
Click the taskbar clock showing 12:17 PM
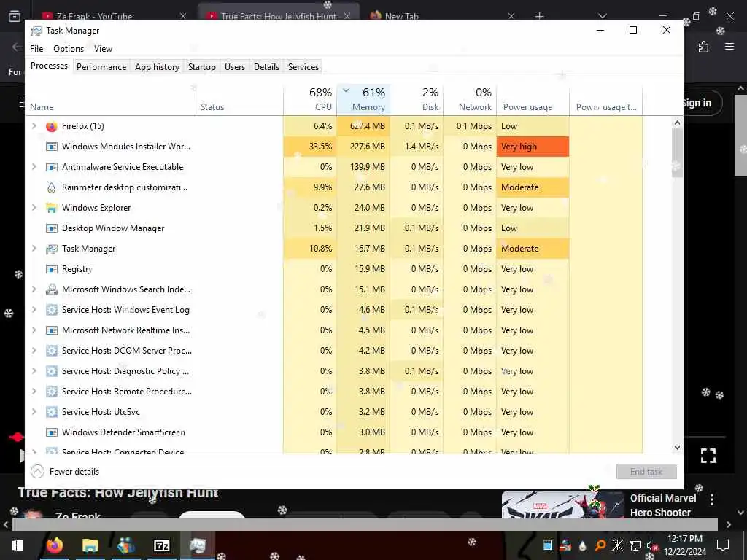[685, 545]
